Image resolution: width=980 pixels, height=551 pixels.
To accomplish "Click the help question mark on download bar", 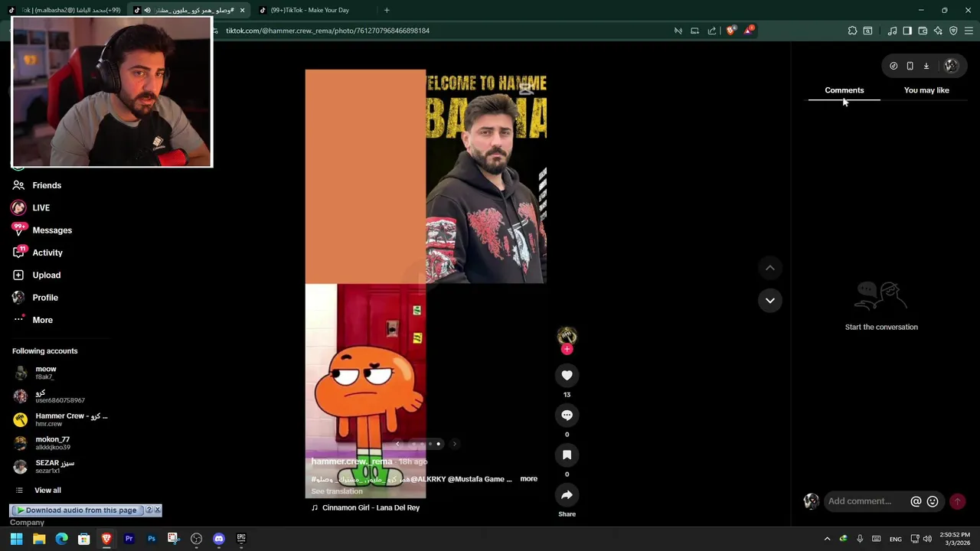I will click(149, 510).
